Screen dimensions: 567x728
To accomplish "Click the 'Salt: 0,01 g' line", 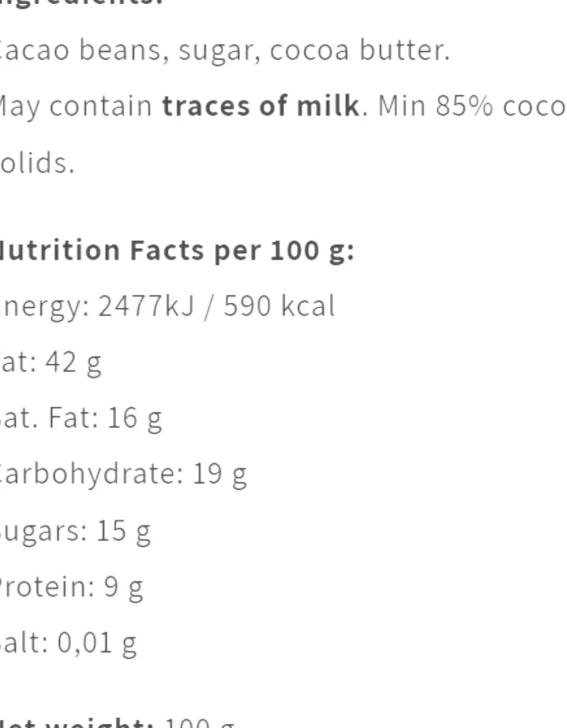I will coord(68,642).
